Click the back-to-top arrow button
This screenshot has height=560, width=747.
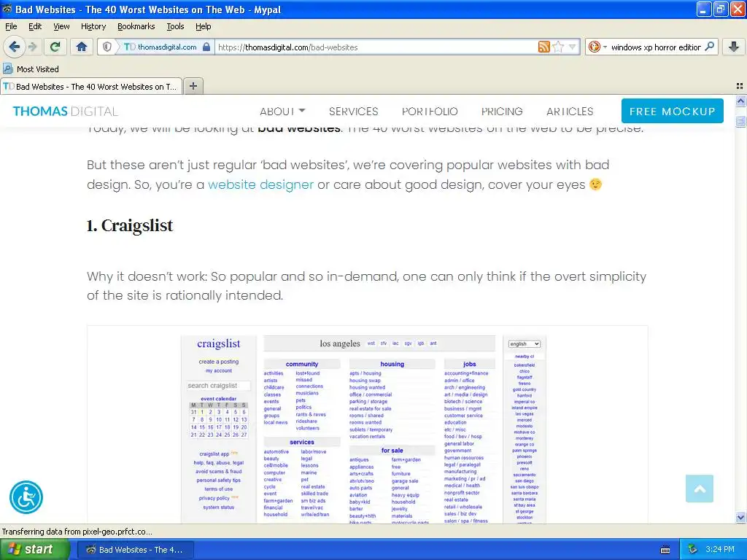pyautogui.click(x=700, y=489)
